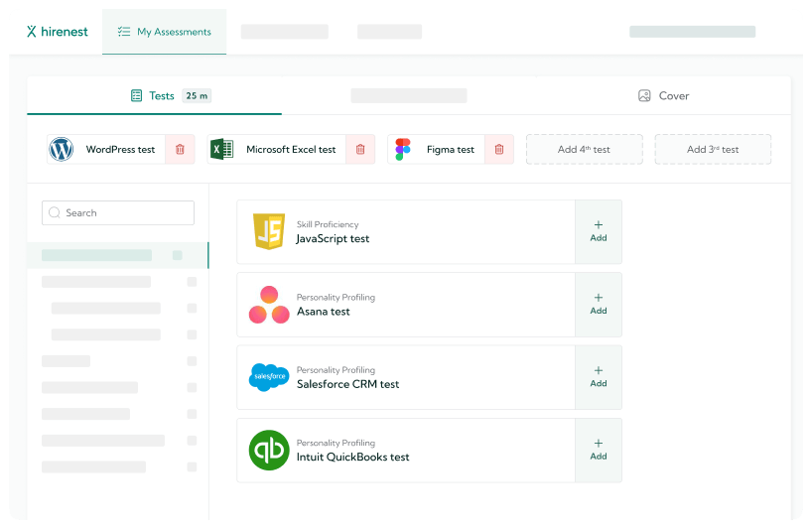Click Personality Profiling label on Asana card
This screenshot has width=812, height=529.
(336, 297)
